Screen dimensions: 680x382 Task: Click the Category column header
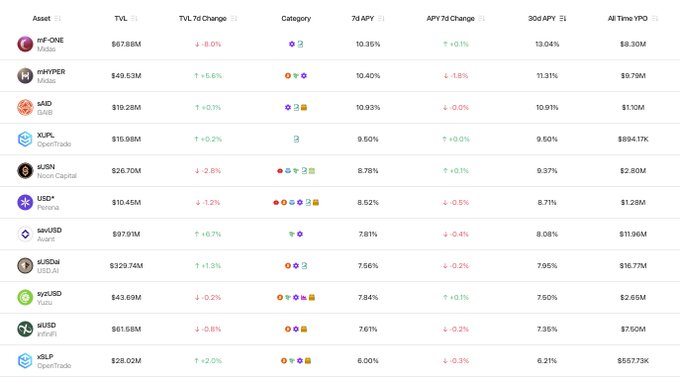pyautogui.click(x=296, y=18)
